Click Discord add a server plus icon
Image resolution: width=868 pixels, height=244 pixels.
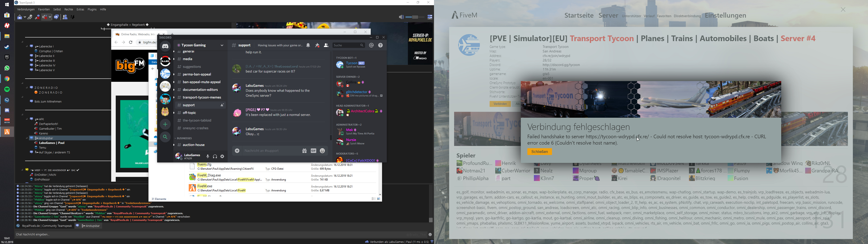[165, 124]
